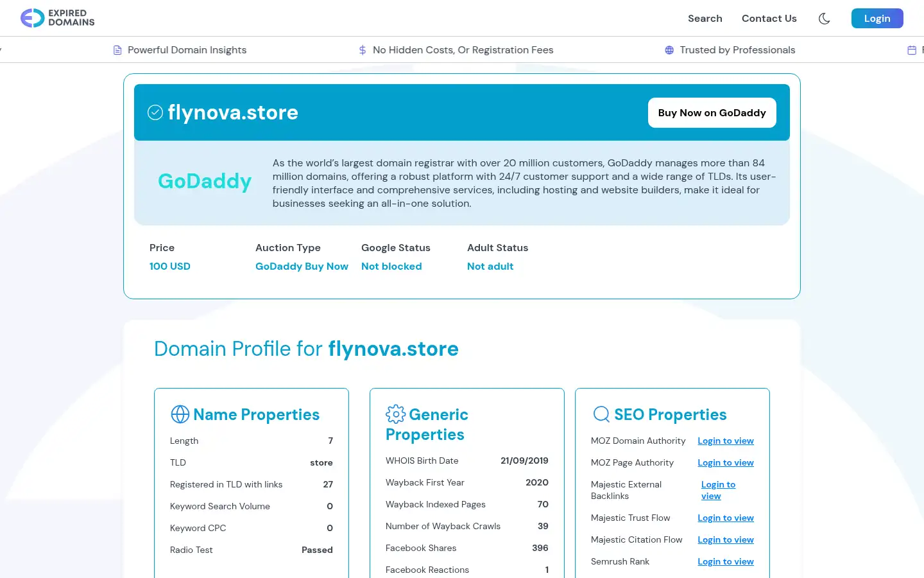Click Login to view for Majestic Citation Flow

(x=726, y=540)
